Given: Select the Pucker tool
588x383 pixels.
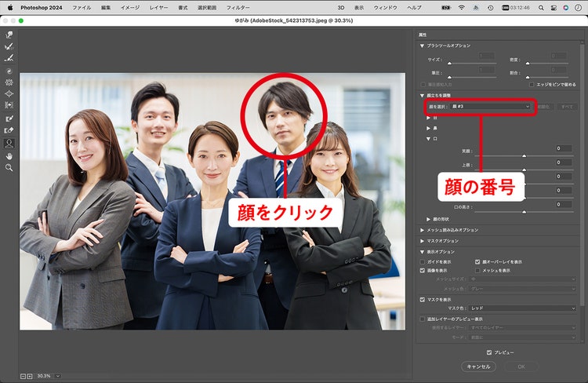Looking at the screenshot, I should tap(9, 82).
